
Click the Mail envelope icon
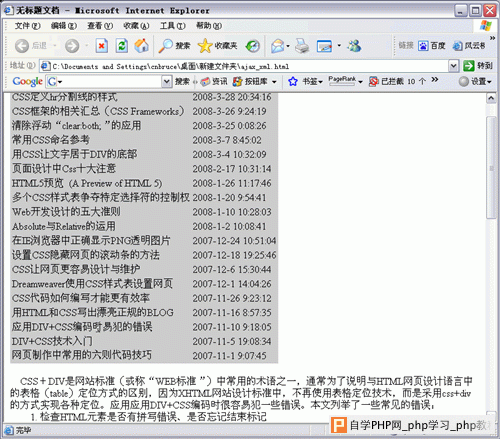click(279, 46)
